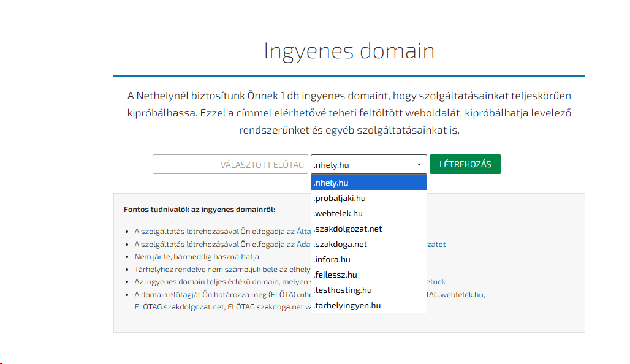Click the Fontos tudnivalók section heading

[x=199, y=209]
